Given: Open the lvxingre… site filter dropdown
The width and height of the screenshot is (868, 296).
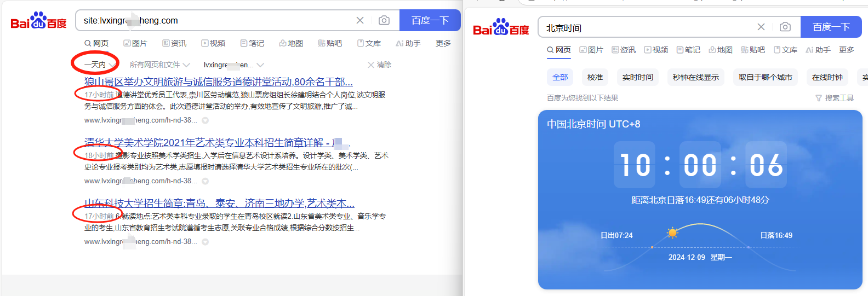Looking at the screenshot, I should [x=234, y=65].
